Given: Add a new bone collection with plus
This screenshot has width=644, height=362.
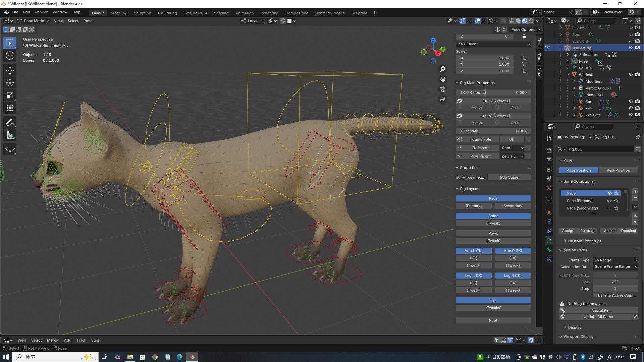Looking at the screenshot, I should pos(635,191).
